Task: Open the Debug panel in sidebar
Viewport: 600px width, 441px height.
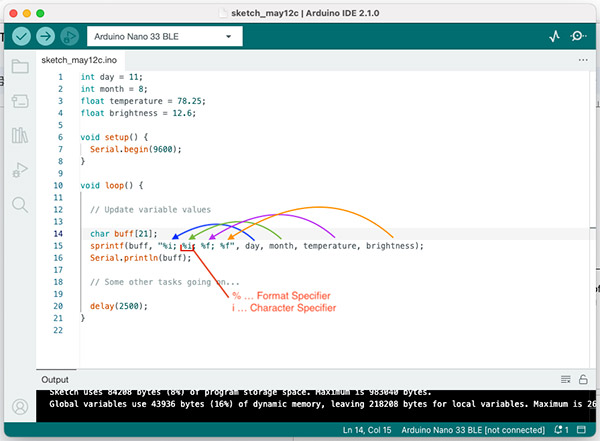Action: (19, 170)
